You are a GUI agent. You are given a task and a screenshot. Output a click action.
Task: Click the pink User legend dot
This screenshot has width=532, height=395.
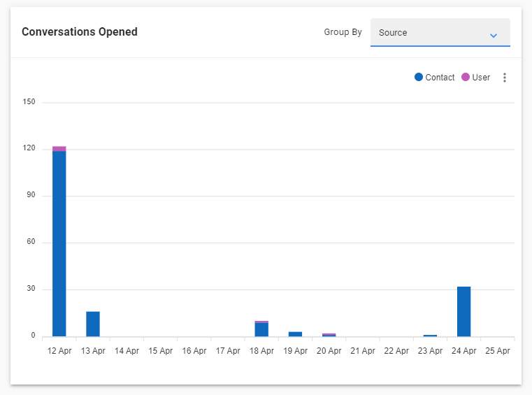coord(466,77)
